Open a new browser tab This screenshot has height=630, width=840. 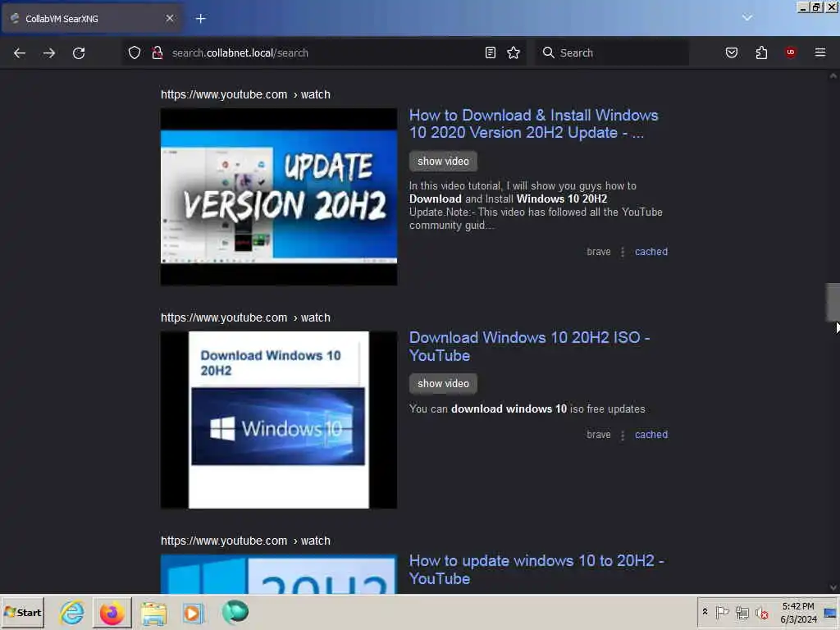coord(200,19)
